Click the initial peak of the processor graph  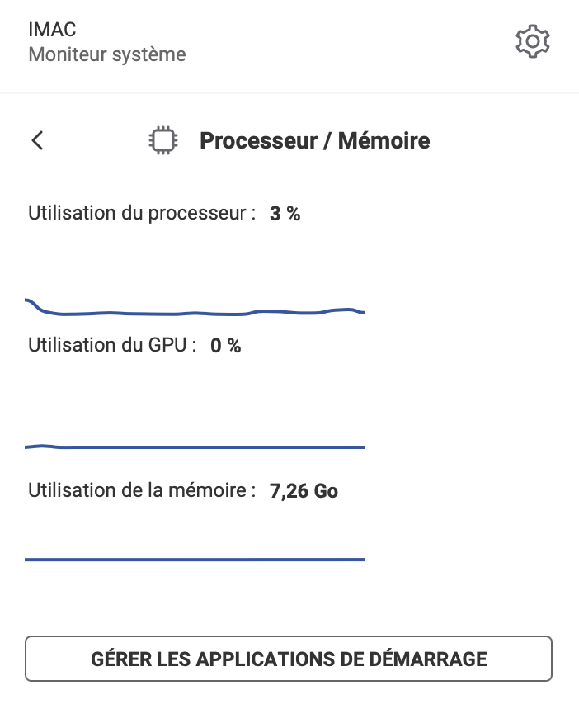point(29,300)
